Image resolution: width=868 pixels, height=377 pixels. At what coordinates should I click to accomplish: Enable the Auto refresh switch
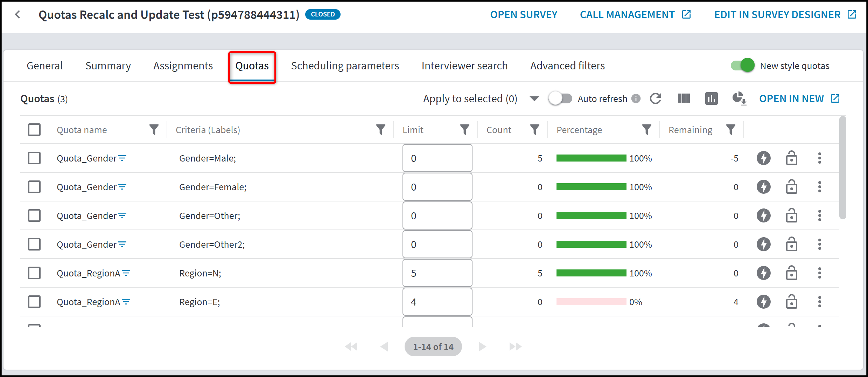point(560,98)
